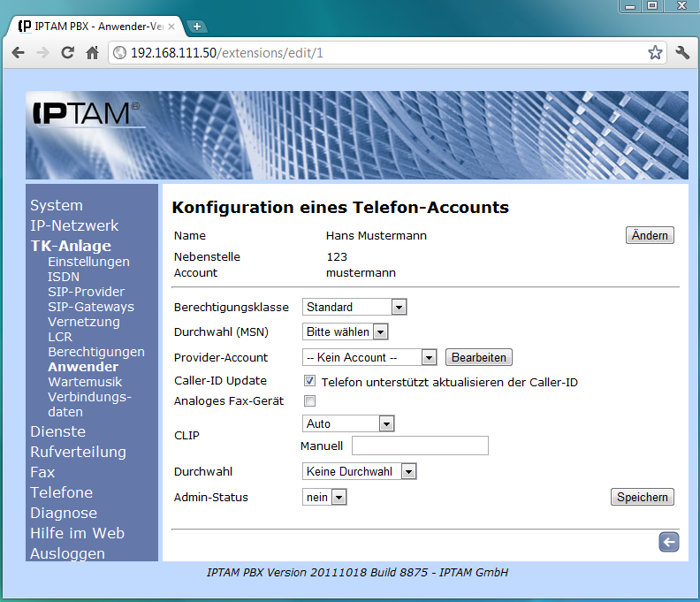Click the browser reload icon

pyautogui.click(x=67, y=53)
